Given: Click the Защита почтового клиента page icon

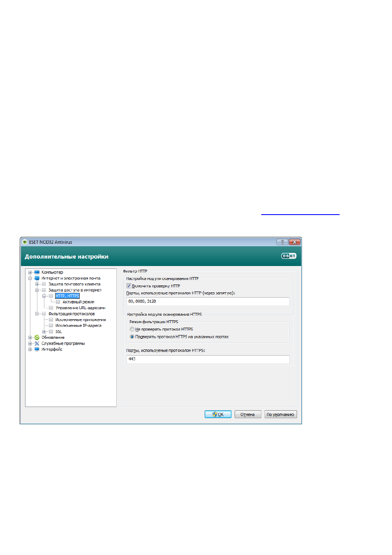Looking at the screenshot, I should pyautogui.click(x=44, y=284).
